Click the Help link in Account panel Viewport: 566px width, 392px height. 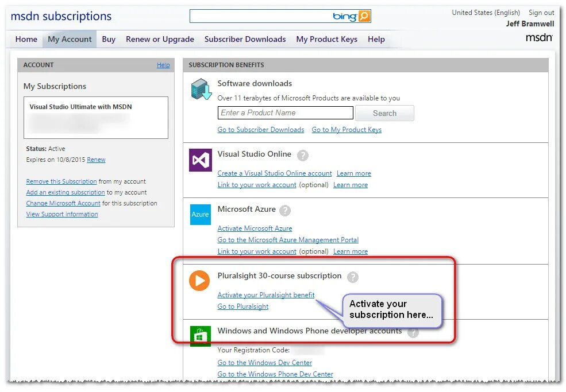[163, 65]
